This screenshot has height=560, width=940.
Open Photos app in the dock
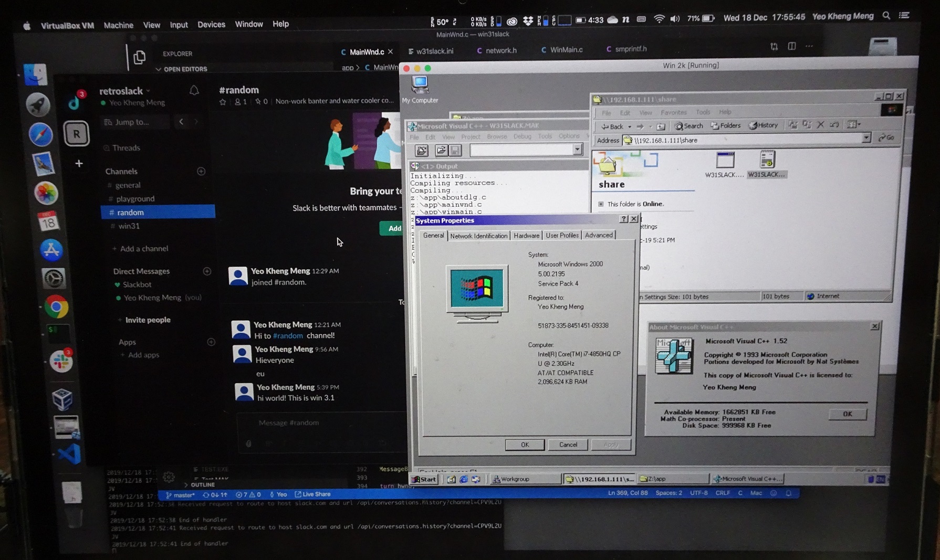(46, 193)
